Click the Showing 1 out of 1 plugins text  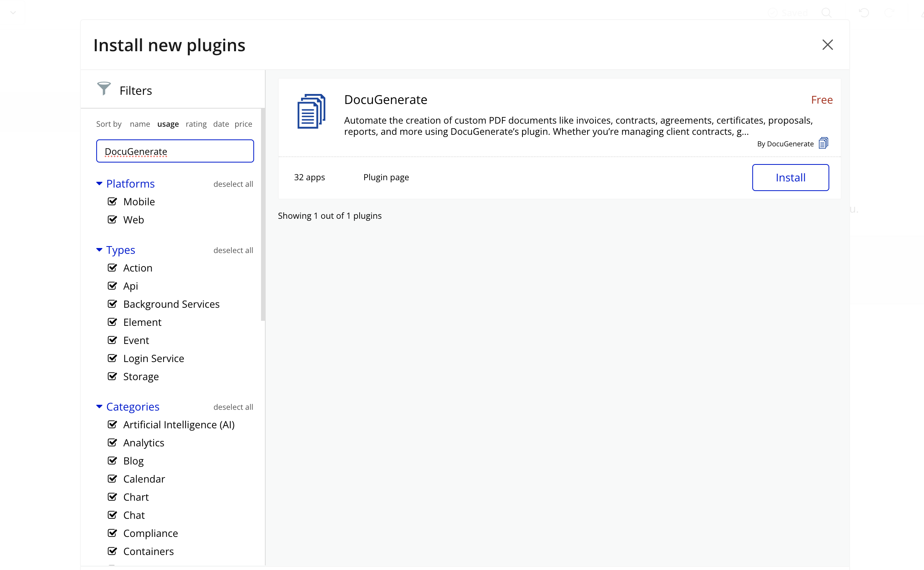coord(330,216)
